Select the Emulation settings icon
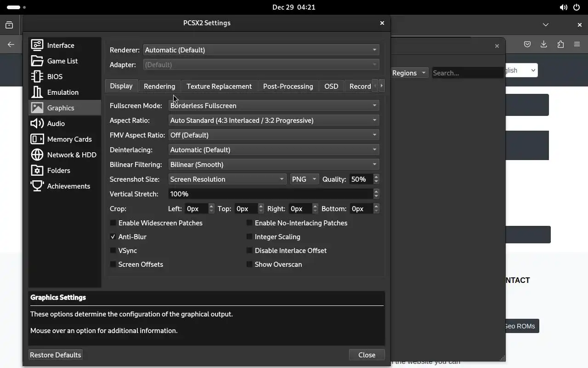Viewport: 588px width, 368px height. point(37,92)
